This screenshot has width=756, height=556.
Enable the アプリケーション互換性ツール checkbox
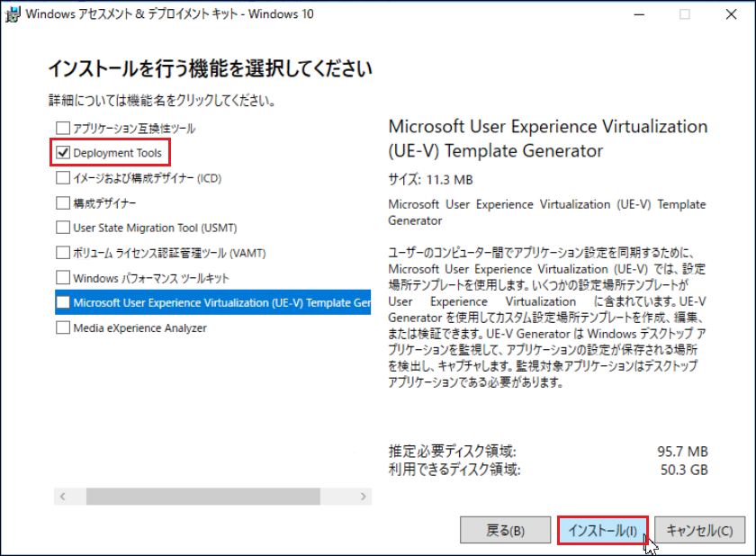63,128
